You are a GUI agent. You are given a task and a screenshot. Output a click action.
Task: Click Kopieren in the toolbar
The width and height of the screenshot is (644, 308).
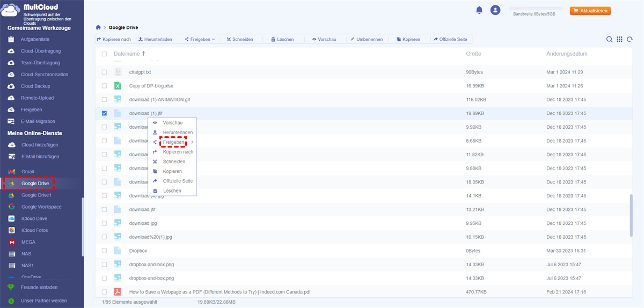click(x=408, y=39)
